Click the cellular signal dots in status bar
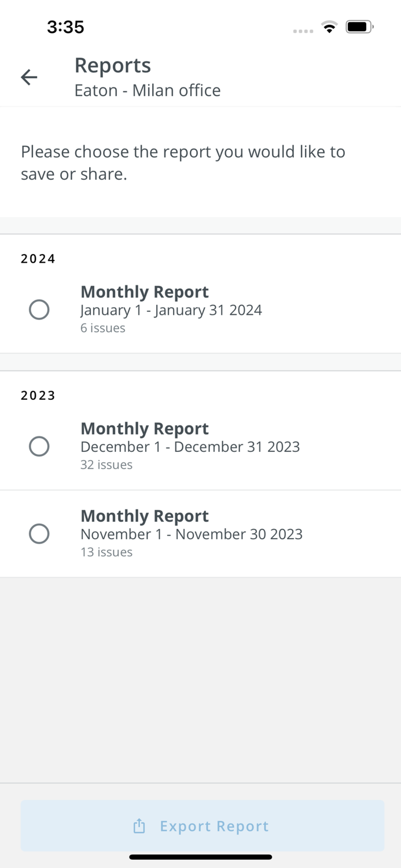401x868 pixels. point(302,29)
